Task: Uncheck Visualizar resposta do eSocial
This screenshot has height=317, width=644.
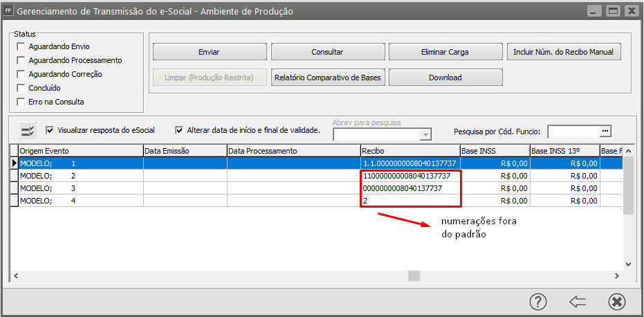Action: click(50, 130)
